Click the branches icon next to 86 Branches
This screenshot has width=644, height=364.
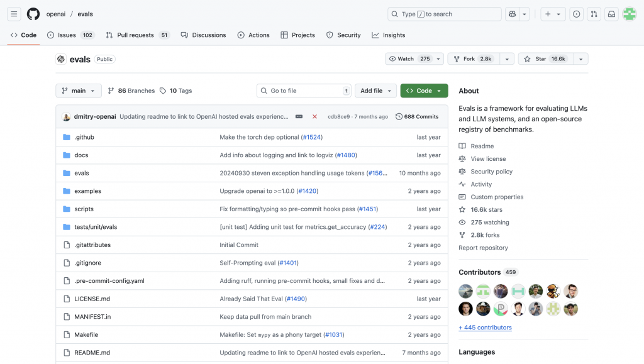[x=111, y=91]
